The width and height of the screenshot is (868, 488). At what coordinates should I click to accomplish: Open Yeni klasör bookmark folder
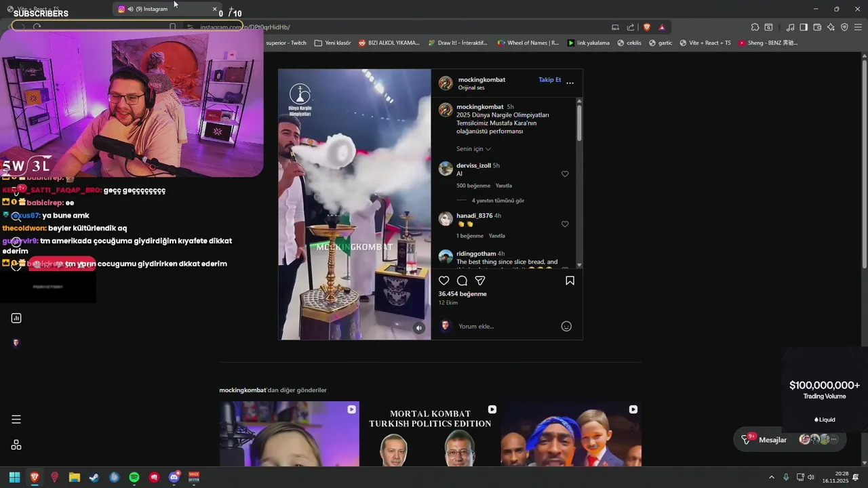(x=332, y=43)
